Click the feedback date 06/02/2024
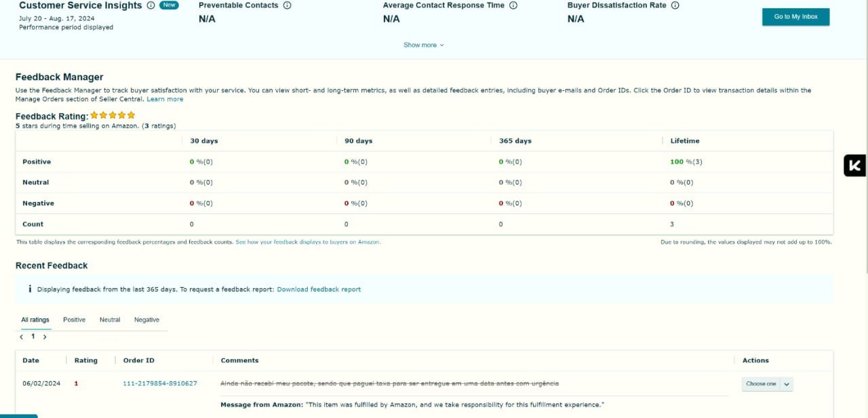The height and width of the screenshot is (418, 868). coord(41,383)
